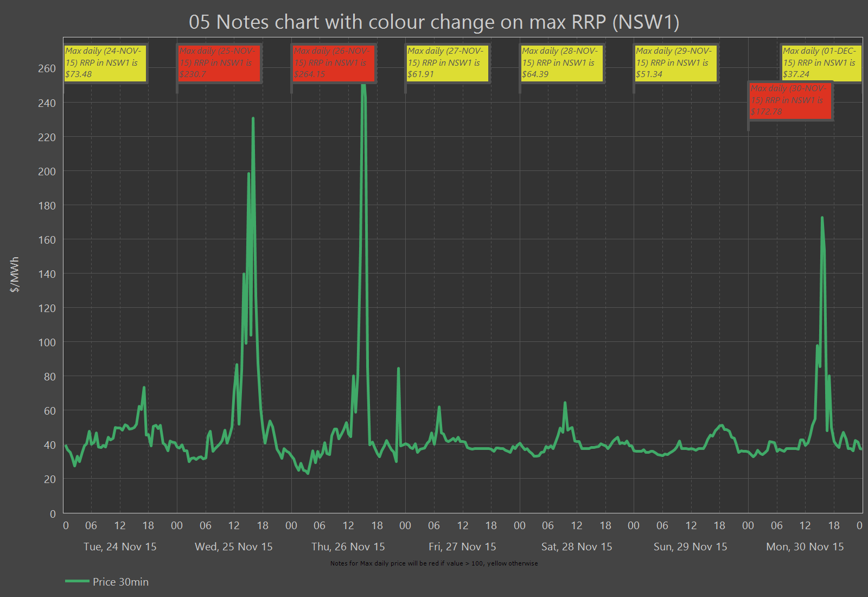
Task: Select the yellow 27-NOV note showing $61.91
Action: click(447, 63)
